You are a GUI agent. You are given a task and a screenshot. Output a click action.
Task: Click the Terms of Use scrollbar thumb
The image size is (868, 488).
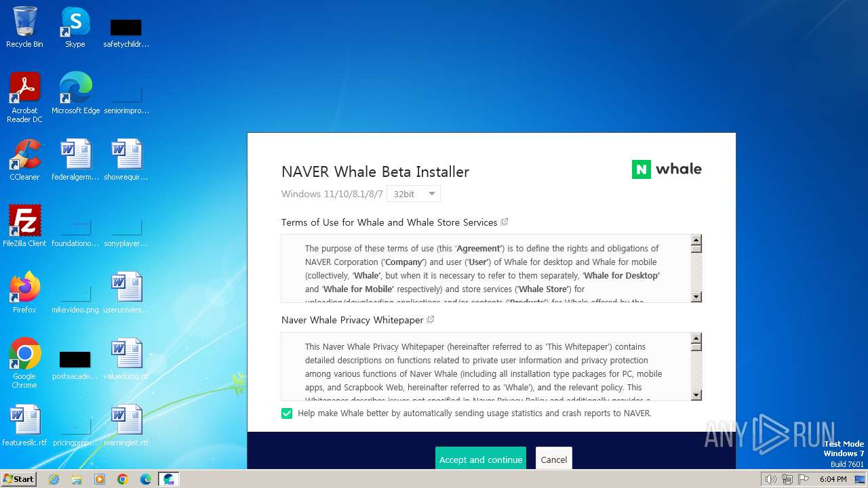click(696, 248)
